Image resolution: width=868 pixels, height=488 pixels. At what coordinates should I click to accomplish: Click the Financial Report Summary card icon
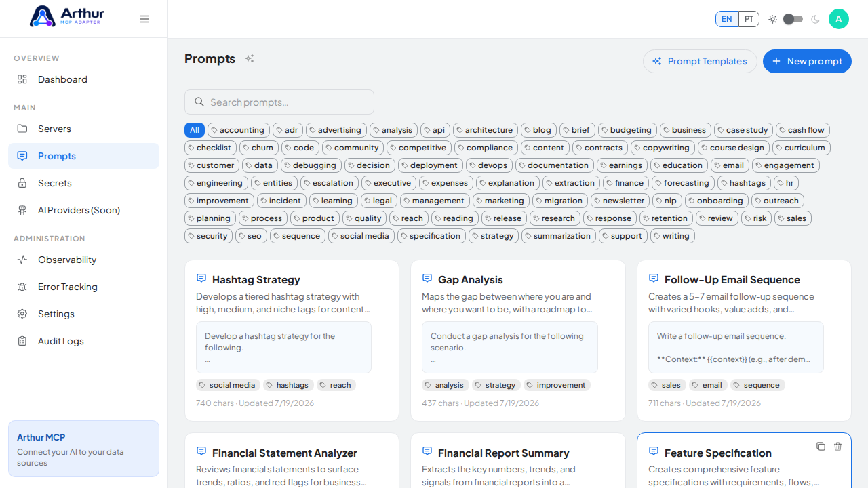(x=427, y=451)
